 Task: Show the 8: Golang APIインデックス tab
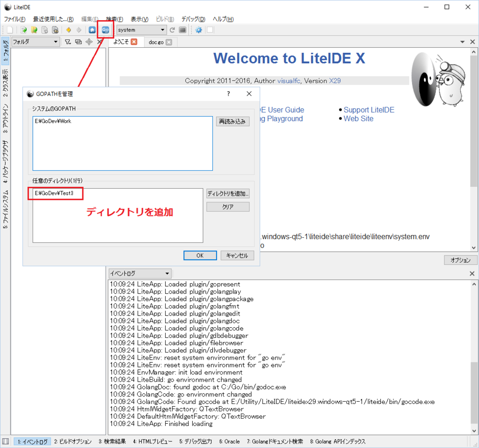click(x=338, y=441)
